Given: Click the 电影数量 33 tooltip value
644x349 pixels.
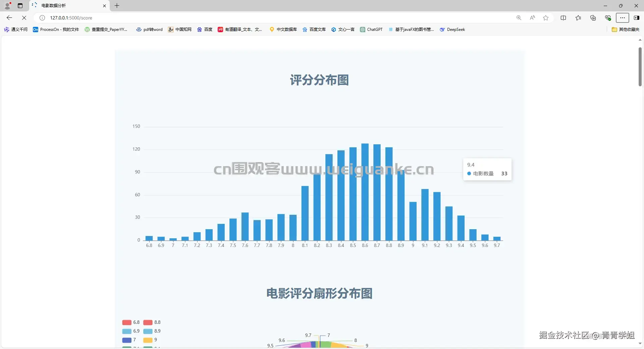Looking at the screenshot, I should [x=504, y=174].
